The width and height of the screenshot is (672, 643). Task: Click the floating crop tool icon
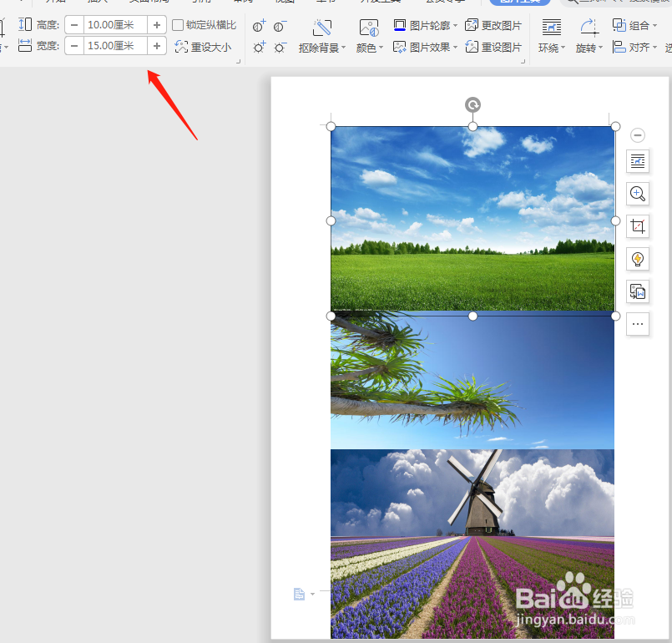(638, 226)
